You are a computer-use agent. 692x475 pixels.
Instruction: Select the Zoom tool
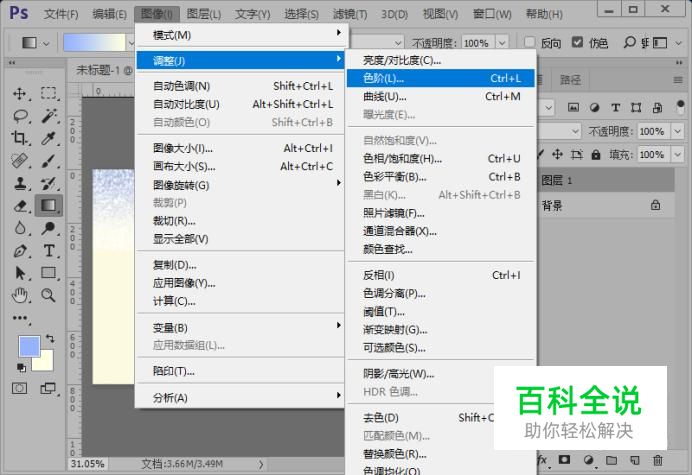click(x=49, y=295)
